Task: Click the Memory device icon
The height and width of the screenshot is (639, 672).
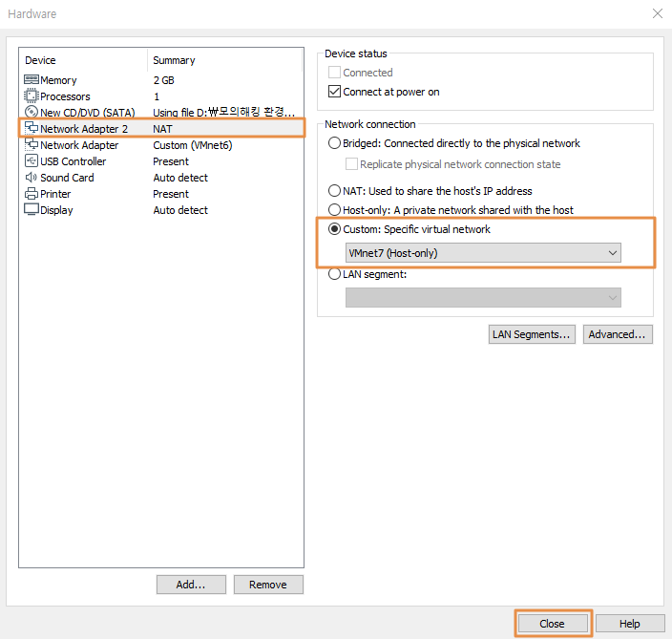Action: click(31, 80)
